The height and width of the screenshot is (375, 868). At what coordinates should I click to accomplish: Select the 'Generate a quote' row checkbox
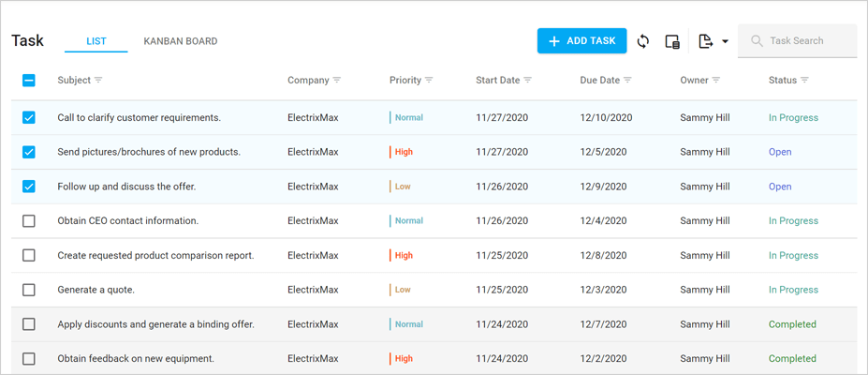[29, 290]
